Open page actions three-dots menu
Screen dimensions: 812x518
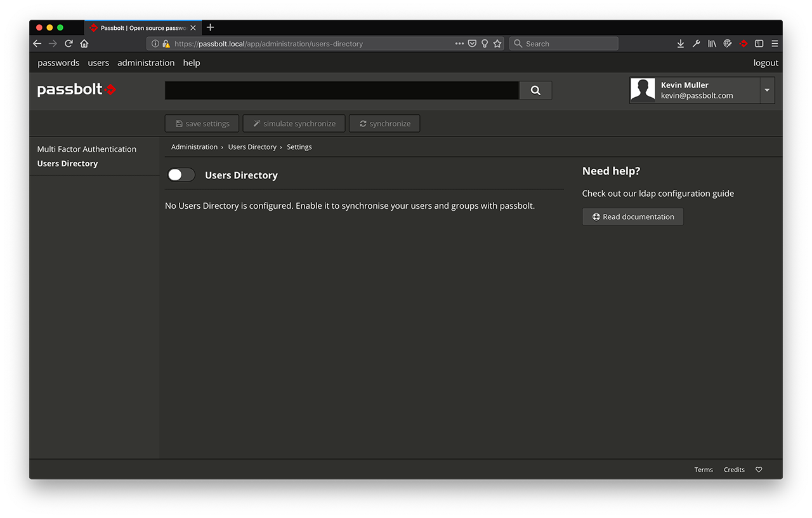coord(459,44)
